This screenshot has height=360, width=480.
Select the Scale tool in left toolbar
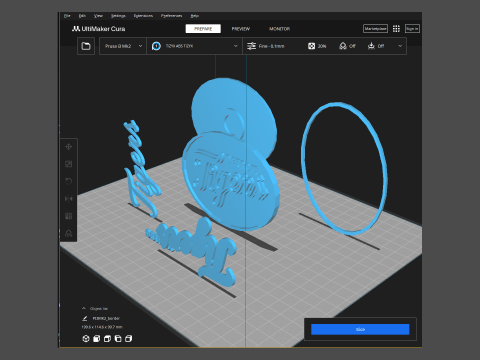(69, 164)
